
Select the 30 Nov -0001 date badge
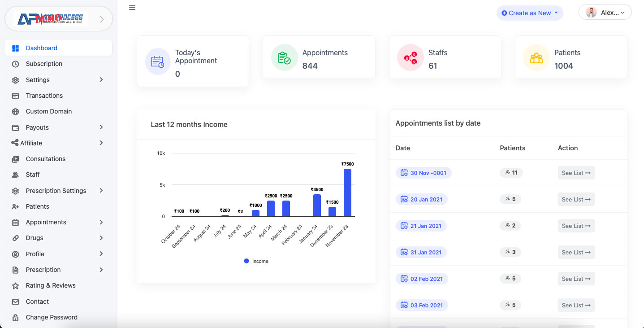424,173
